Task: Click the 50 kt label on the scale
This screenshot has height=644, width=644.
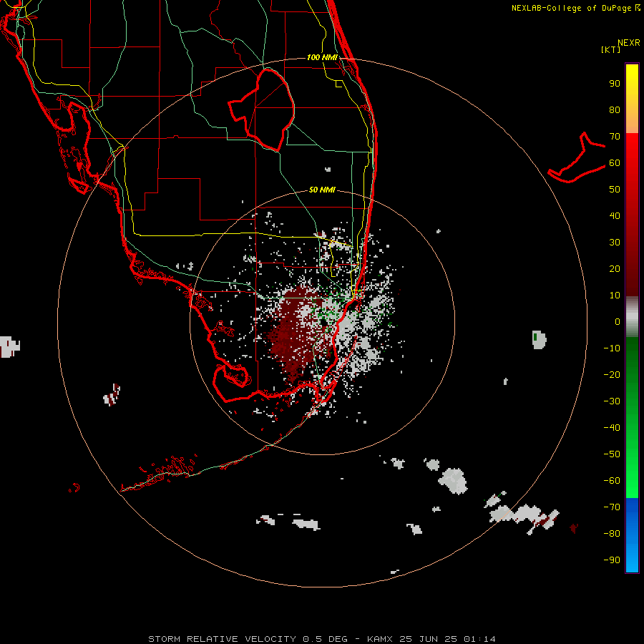Action: (615, 190)
